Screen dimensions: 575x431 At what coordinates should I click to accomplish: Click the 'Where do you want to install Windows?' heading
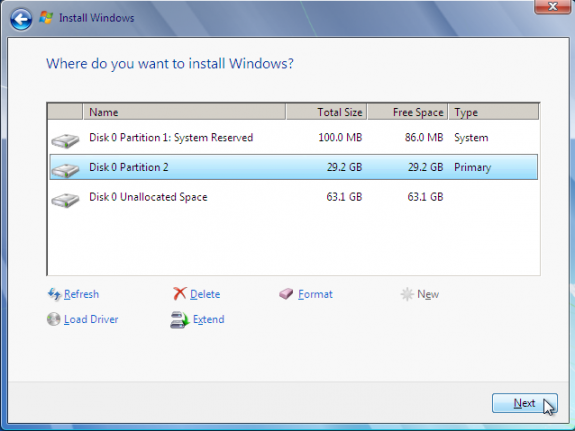(170, 64)
